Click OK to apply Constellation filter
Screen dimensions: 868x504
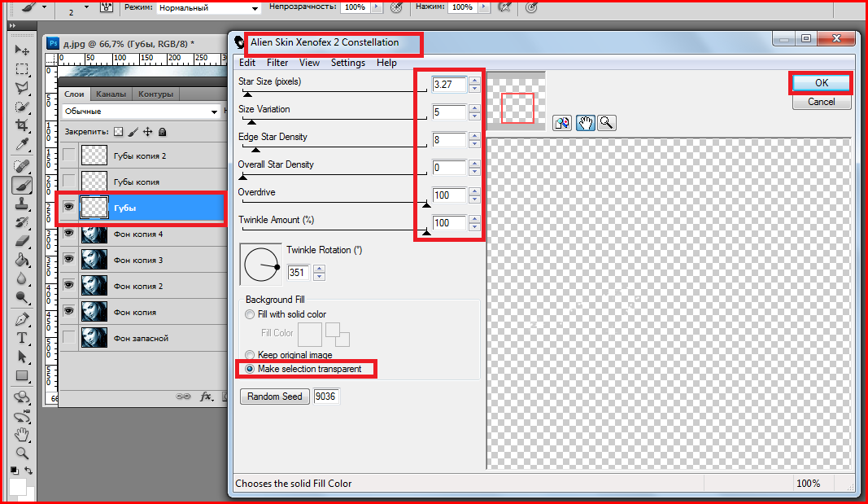coord(822,83)
